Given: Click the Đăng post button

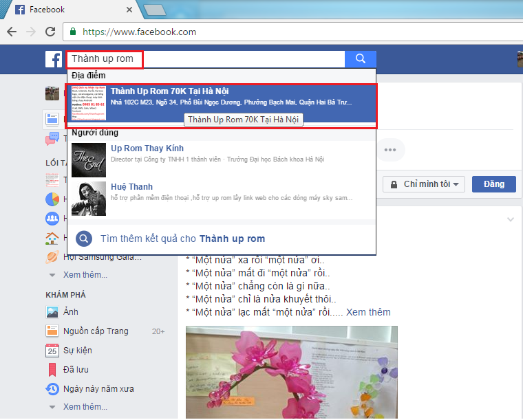Looking at the screenshot, I should pyautogui.click(x=493, y=184).
